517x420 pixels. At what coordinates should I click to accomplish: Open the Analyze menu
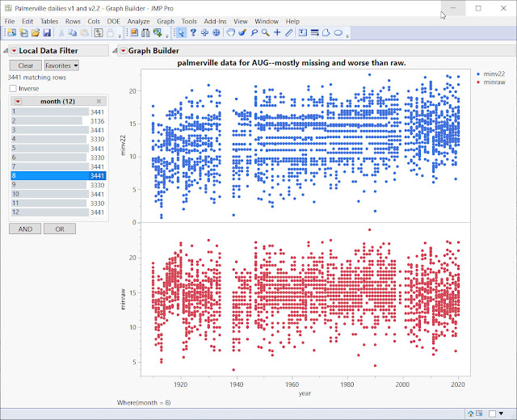click(138, 22)
